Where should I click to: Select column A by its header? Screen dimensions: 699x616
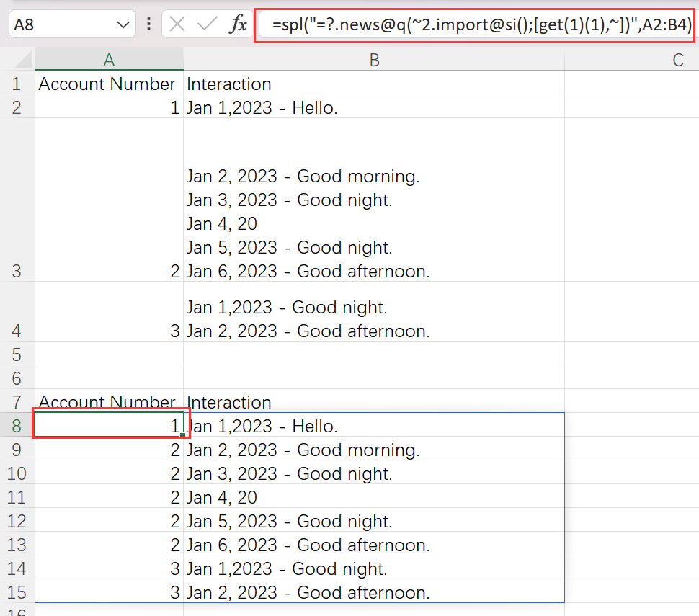(109, 59)
